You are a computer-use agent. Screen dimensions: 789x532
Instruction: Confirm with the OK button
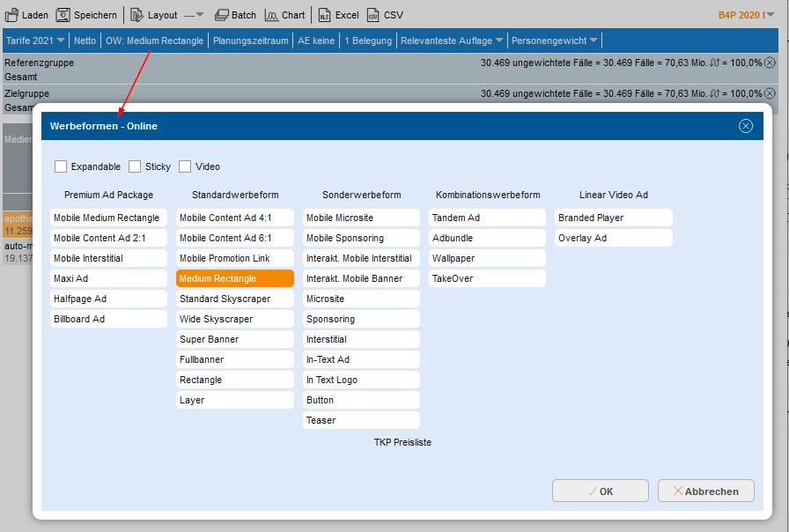point(601,491)
